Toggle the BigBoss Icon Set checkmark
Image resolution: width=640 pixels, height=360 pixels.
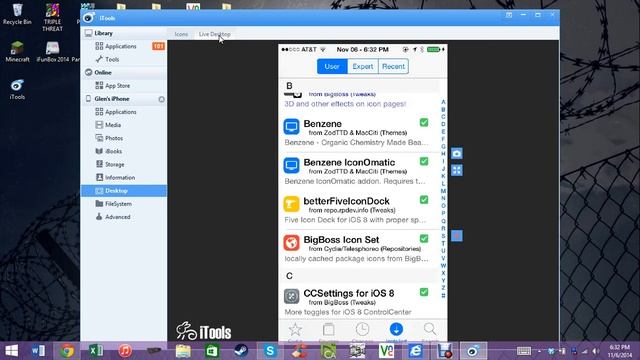[424, 238]
